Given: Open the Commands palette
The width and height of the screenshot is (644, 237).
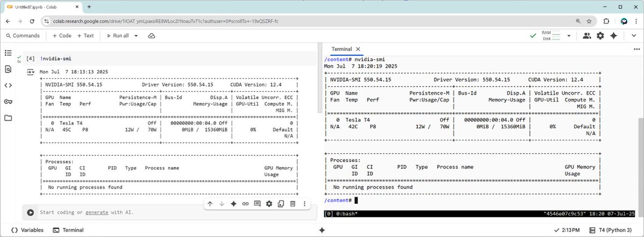Looking at the screenshot, I should 22,35.
